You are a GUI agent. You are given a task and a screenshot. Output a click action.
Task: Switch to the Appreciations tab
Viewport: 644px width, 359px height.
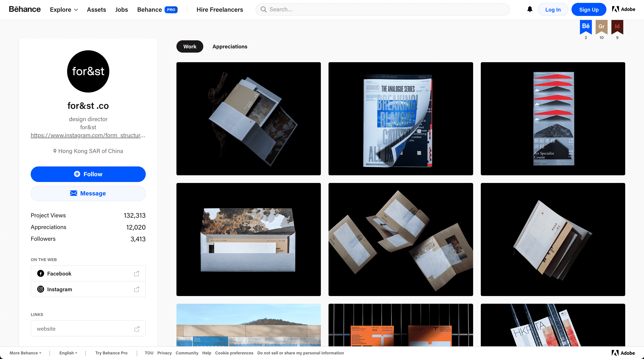(x=229, y=46)
